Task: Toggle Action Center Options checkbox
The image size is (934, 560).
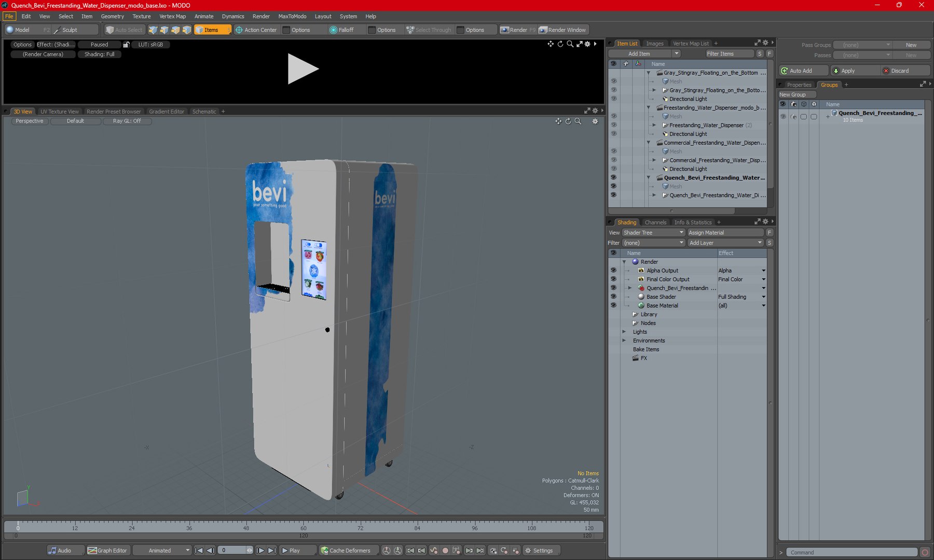Action: (x=286, y=30)
